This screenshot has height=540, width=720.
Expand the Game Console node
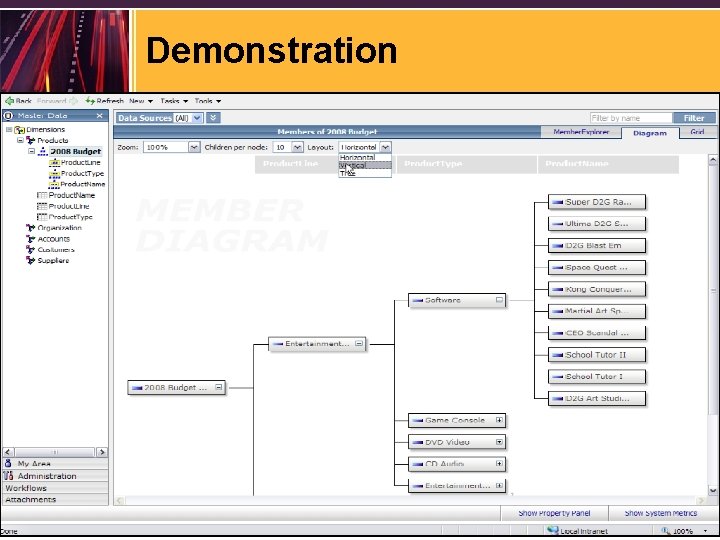tap(499, 420)
